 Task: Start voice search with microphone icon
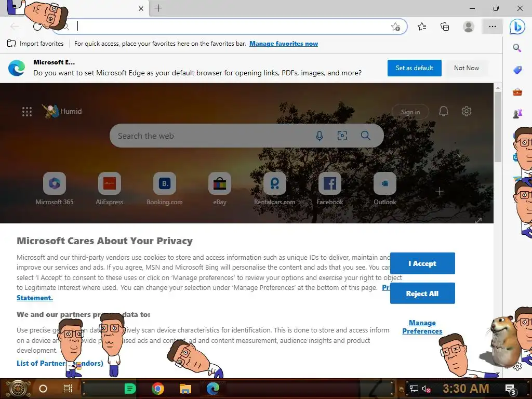320,136
